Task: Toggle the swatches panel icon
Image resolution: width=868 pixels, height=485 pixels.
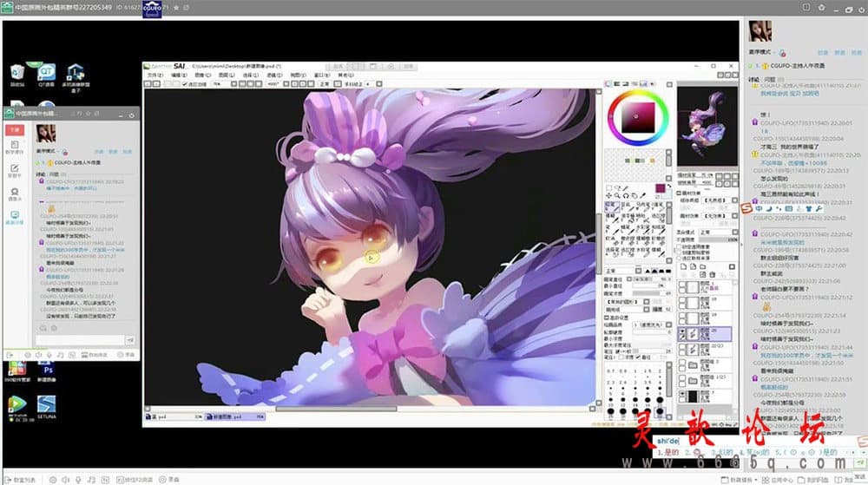Action: click(x=643, y=83)
